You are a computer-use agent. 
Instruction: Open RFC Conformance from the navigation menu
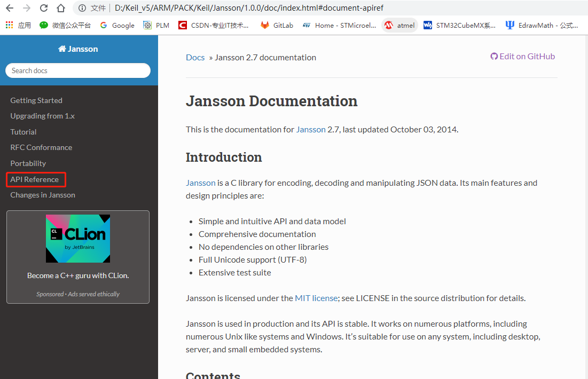coord(41,147)
